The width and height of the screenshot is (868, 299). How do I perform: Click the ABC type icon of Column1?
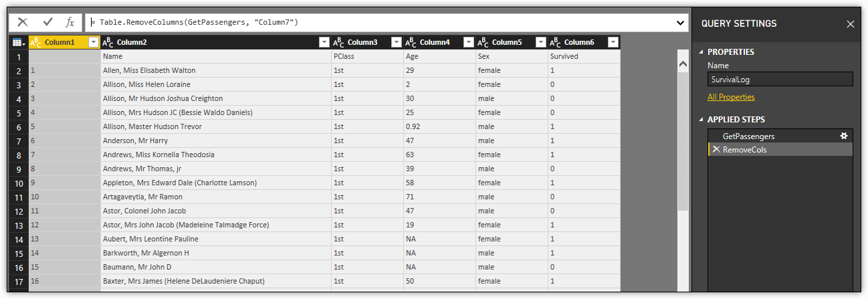click(x=36, y=42)
